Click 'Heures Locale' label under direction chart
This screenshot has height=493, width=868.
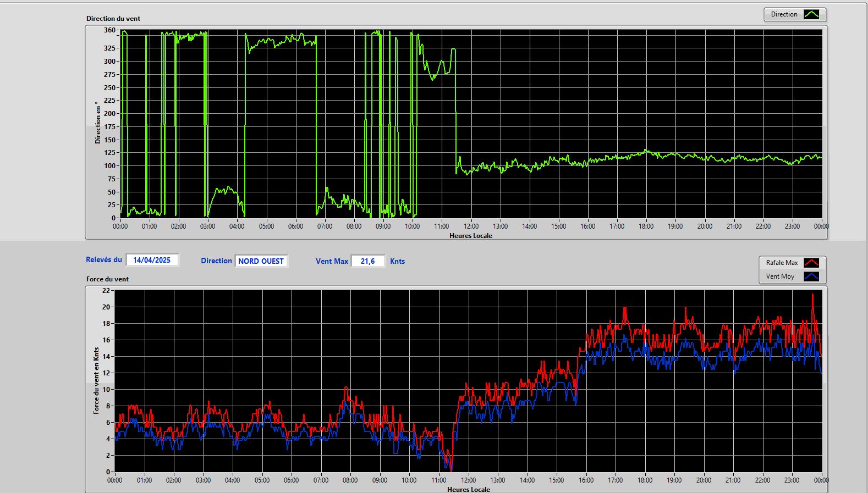[x=471, y=235]
